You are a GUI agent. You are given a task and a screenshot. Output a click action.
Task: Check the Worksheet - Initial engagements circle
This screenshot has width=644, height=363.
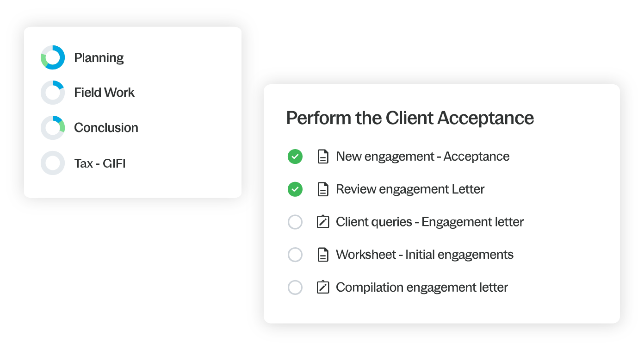[295, 255]
